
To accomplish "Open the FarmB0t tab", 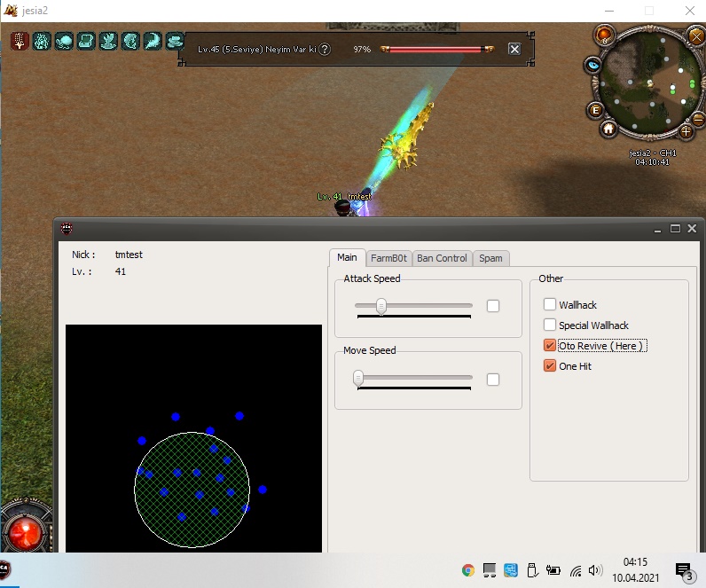I will [x=388, y=258].
